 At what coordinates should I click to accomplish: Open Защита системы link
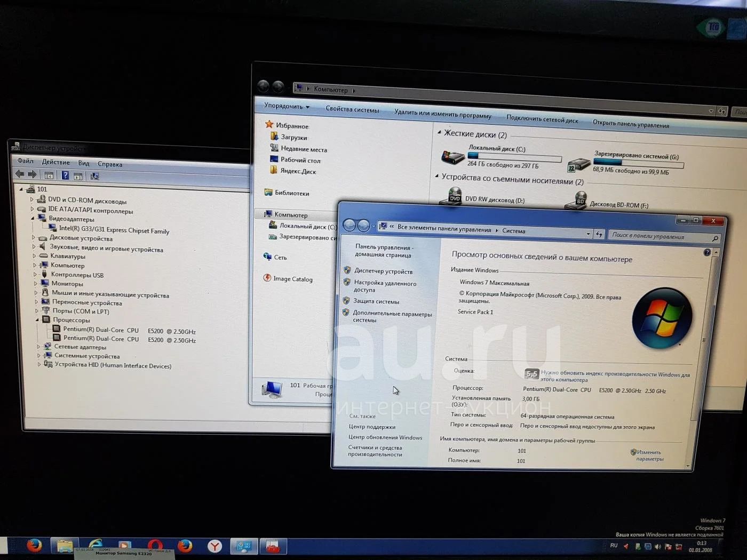[376, 301]
